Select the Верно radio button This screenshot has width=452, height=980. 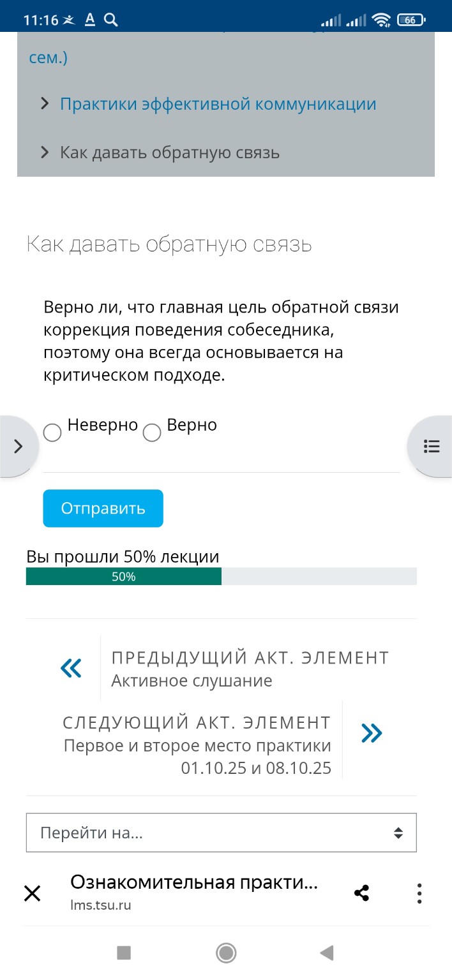click(x=152, y=433)
